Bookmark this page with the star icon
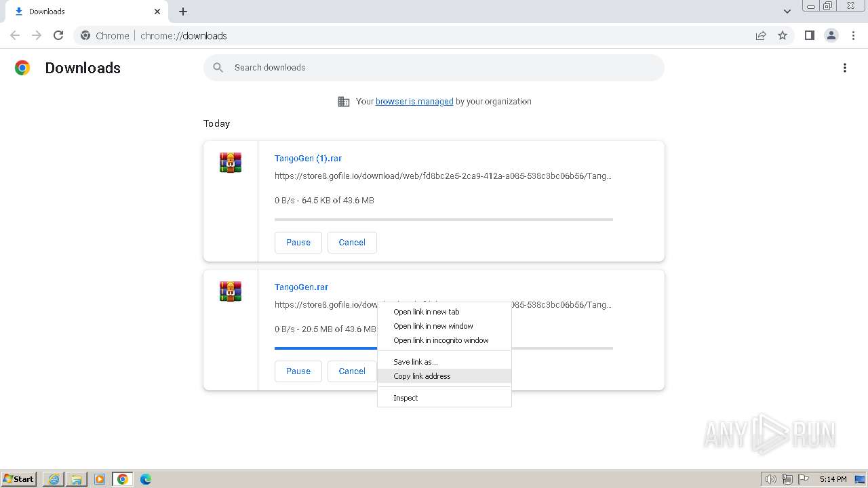 click(783, 35)
